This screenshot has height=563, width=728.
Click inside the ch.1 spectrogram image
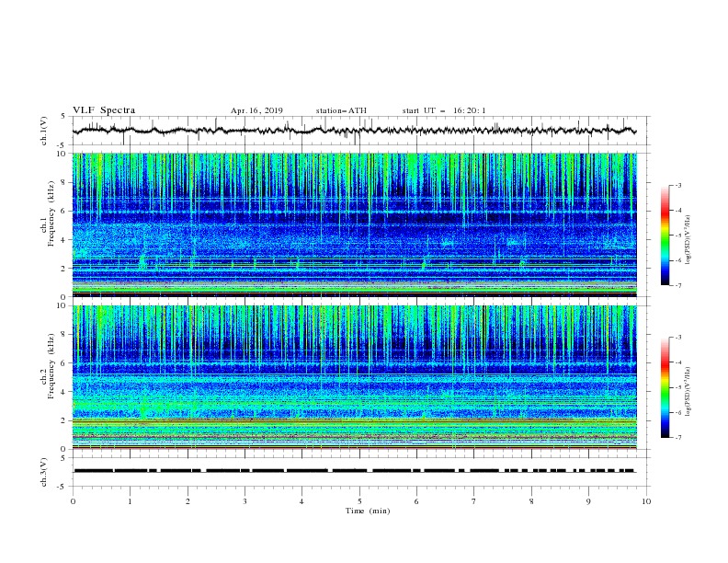click(x=355, y=224)
